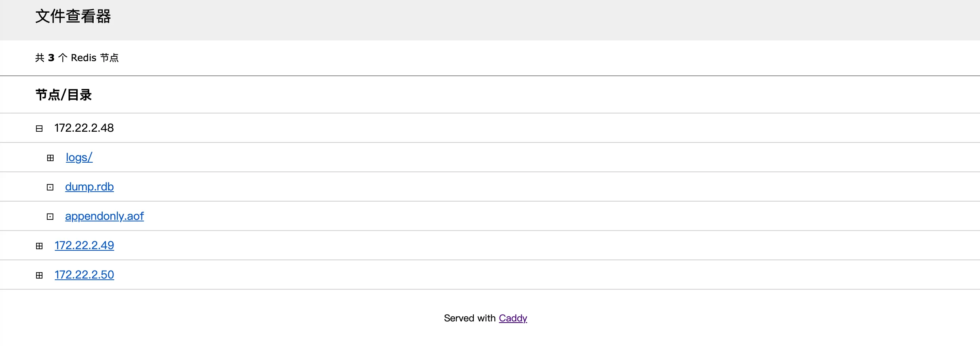Expand the 172.22.2.49 node

pyautogui.click(x=39, y=246)
